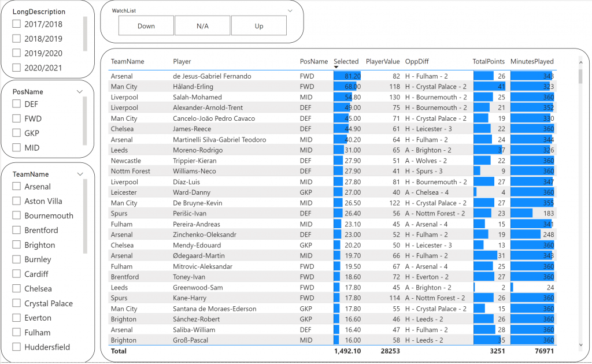The image size is (592, 364).
Task: Click OppDiff cell A - Chelsea - 4
Action: [427, 192]
